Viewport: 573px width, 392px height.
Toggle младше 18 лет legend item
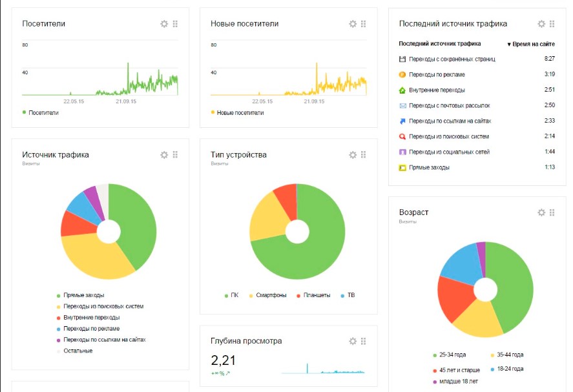[455, 382]
